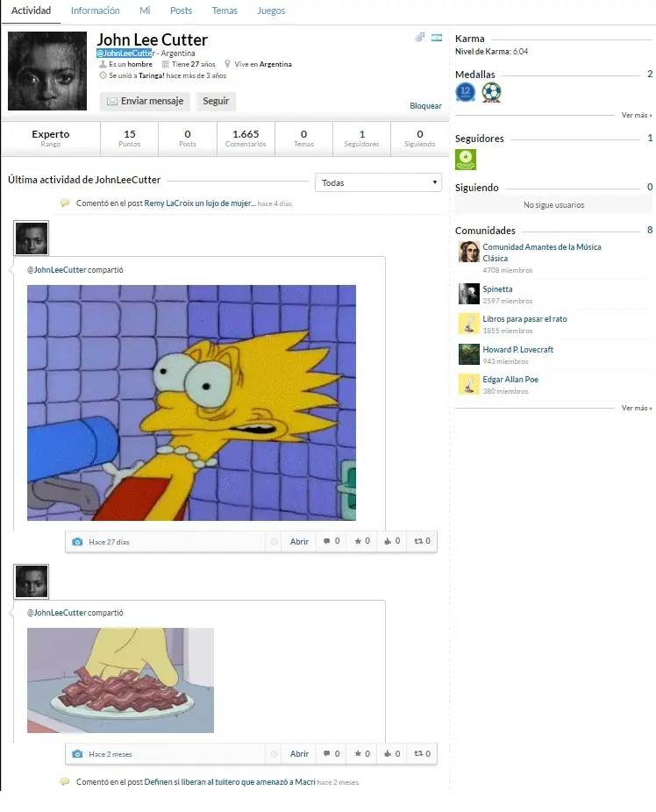Click the Experto Rango stat
This screenshot has width=656, height=812.
pyautogui.click(x=50, y=139)
